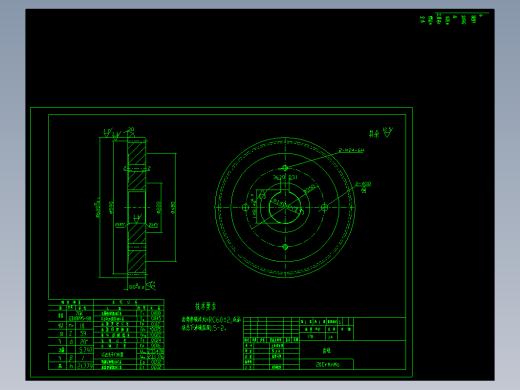The height and width of the screenshot is (390, 520).
Task: Select the 技术要求 heading text
Action: pos(206,306)
